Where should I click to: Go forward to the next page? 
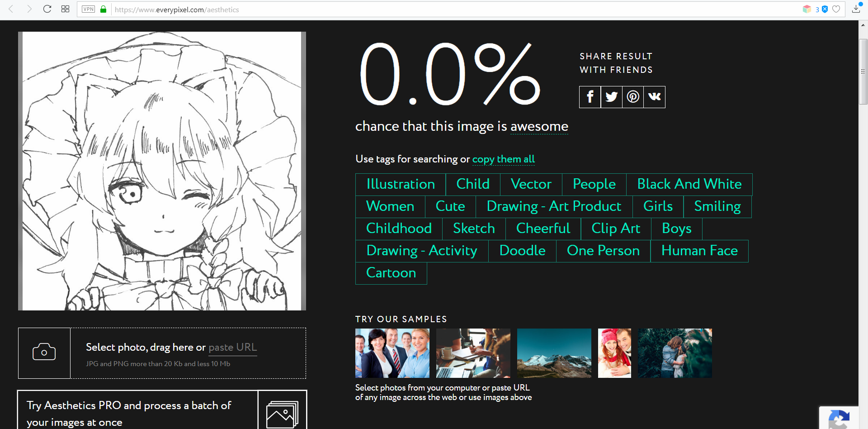29,9
